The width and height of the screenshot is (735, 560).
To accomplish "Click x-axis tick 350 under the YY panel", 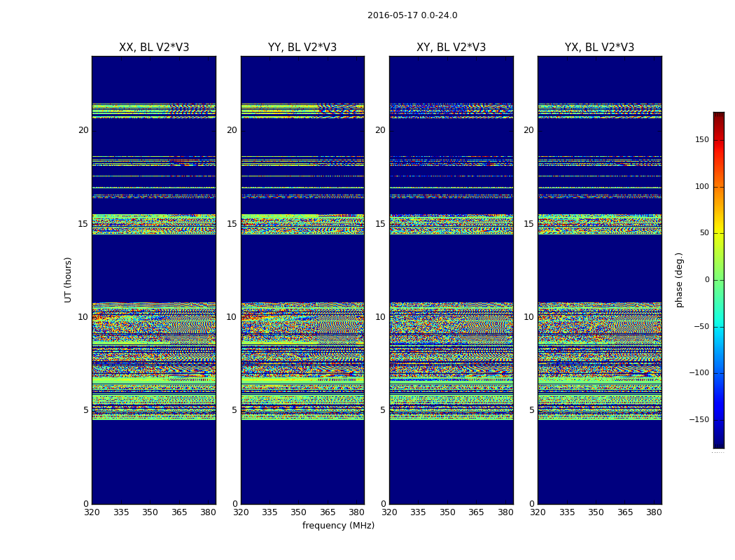I will (x=299, y=512).
